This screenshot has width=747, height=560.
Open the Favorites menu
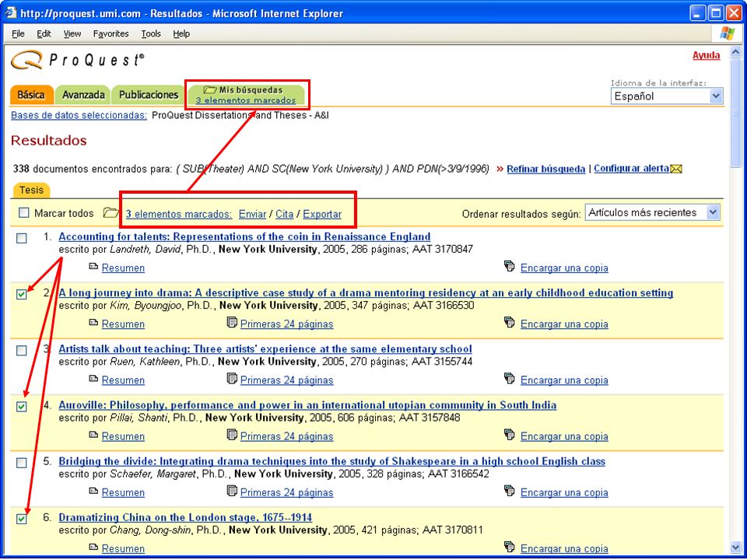(x=111, y=33)
